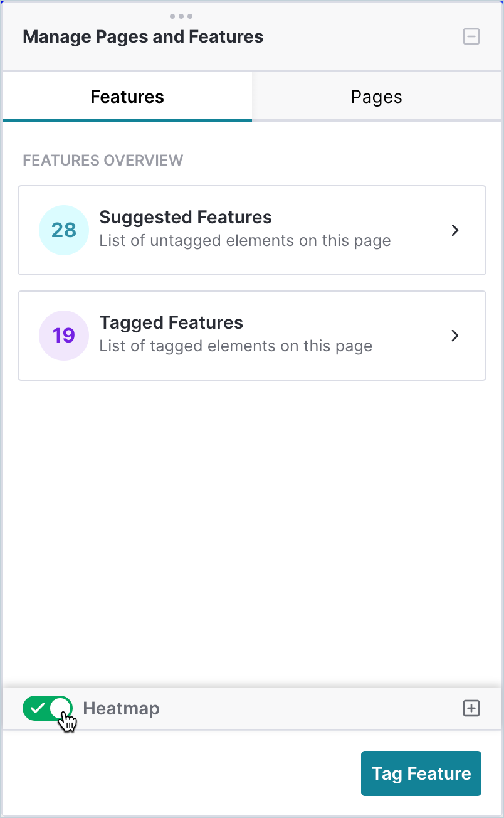
Task: Click the Heatmap label next to the switch
Action: pyautogui.click(x=121, y=708)
